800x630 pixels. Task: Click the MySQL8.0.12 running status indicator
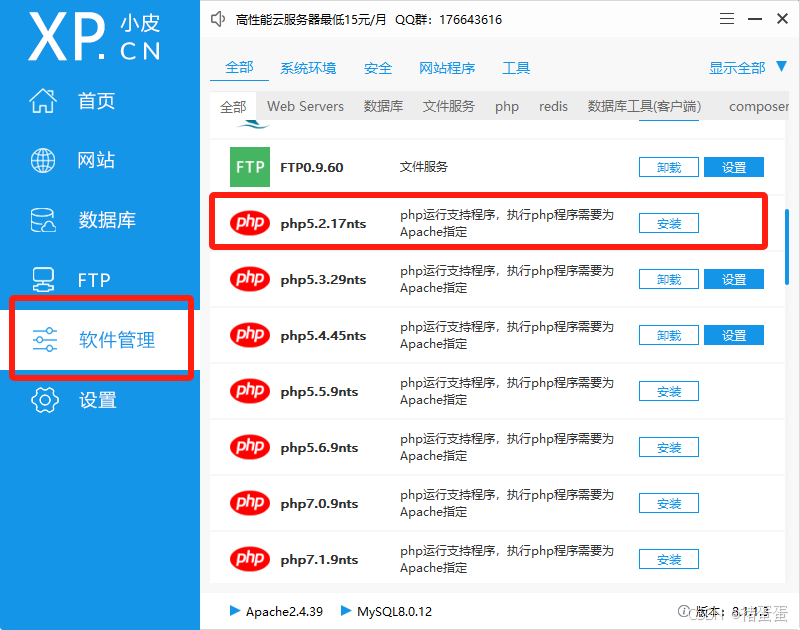pos(345,611)
